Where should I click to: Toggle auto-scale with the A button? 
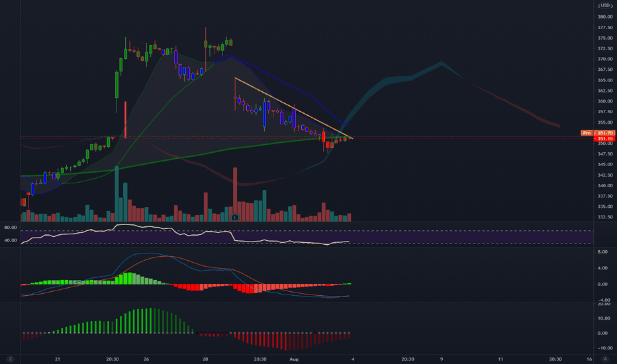pos(605,359)
